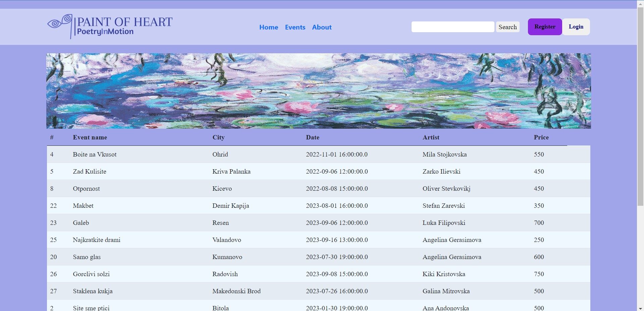The width and height of the screenshot is (644, 311).
Task: Click the Price column header
Action: tap(541, 137)
